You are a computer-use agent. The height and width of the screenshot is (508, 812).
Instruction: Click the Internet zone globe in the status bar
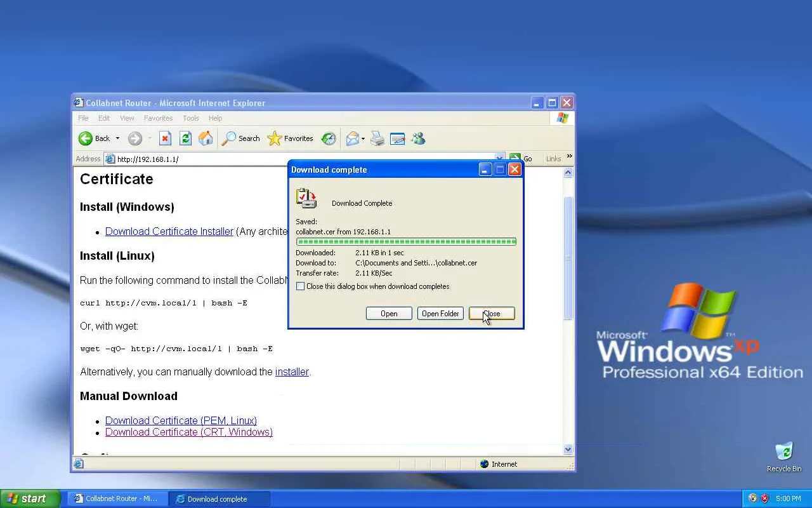pos(485,464)
